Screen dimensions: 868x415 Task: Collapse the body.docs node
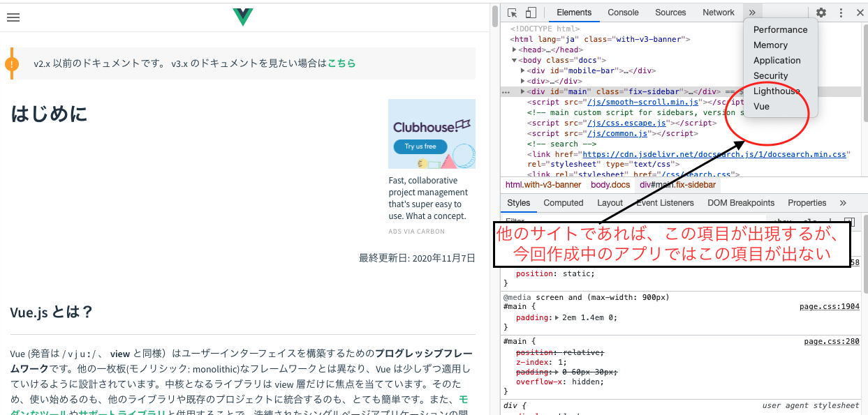click(515, 60)
